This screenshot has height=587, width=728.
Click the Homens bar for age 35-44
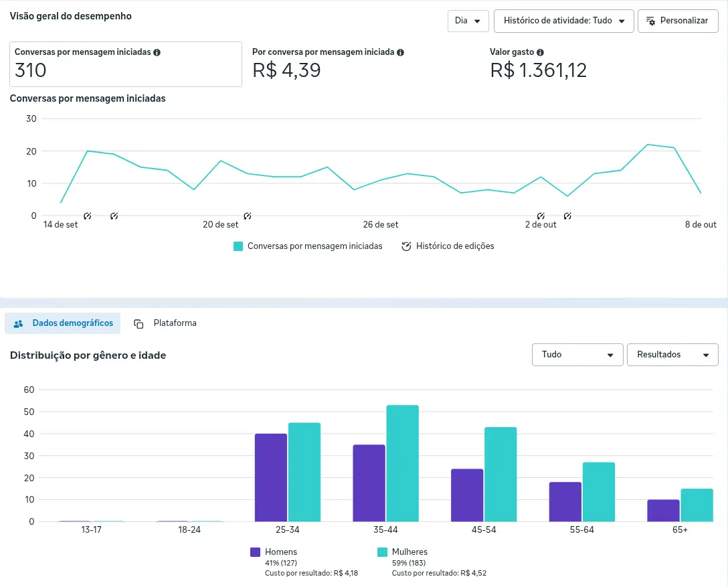(369, 483)
